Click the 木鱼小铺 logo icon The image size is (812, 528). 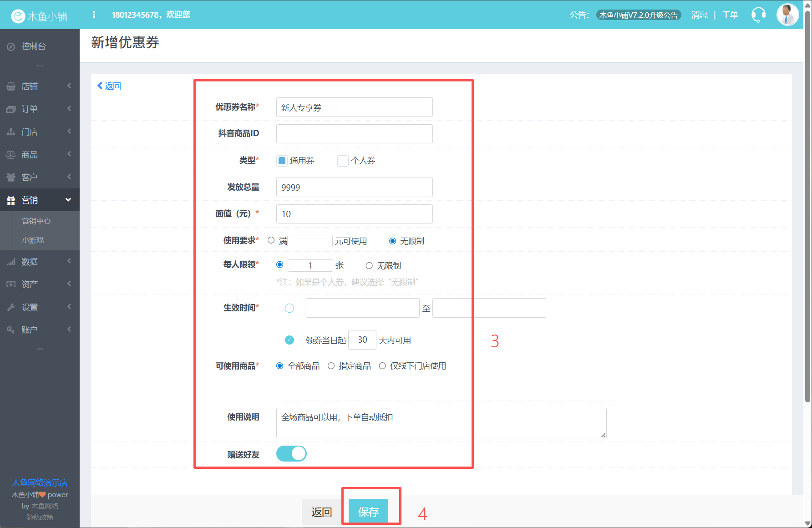(18, 16)
